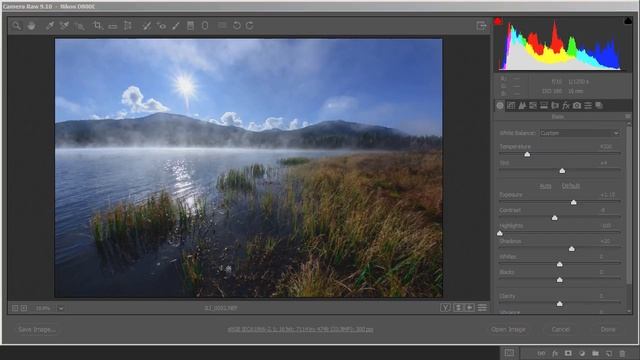Click the Shadows slider handle

point(572,249)
